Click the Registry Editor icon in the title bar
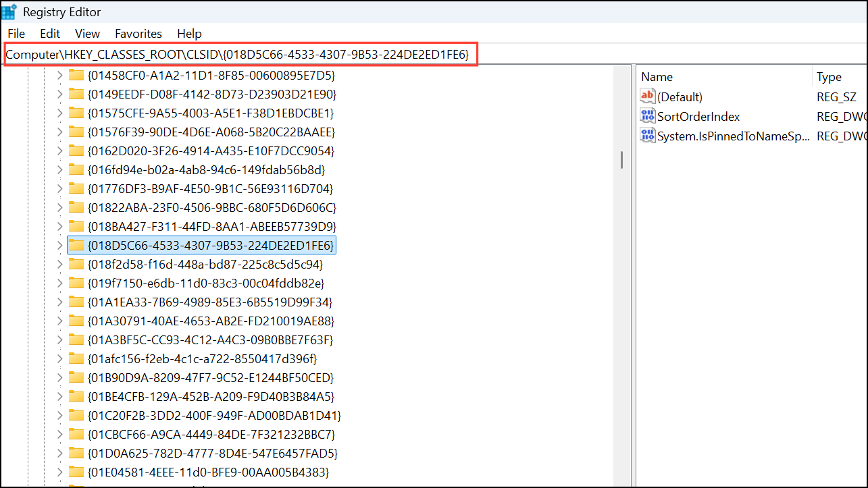 coord(10,11)
